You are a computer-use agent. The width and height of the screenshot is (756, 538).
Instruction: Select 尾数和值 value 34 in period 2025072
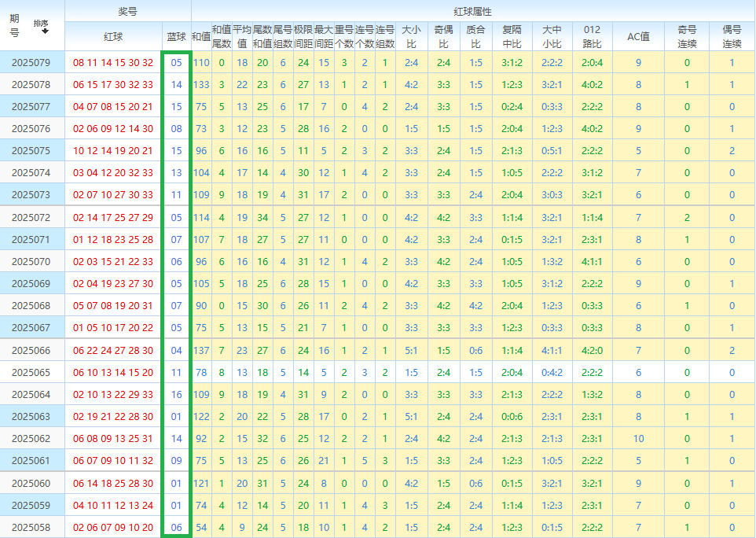point(262,218)
